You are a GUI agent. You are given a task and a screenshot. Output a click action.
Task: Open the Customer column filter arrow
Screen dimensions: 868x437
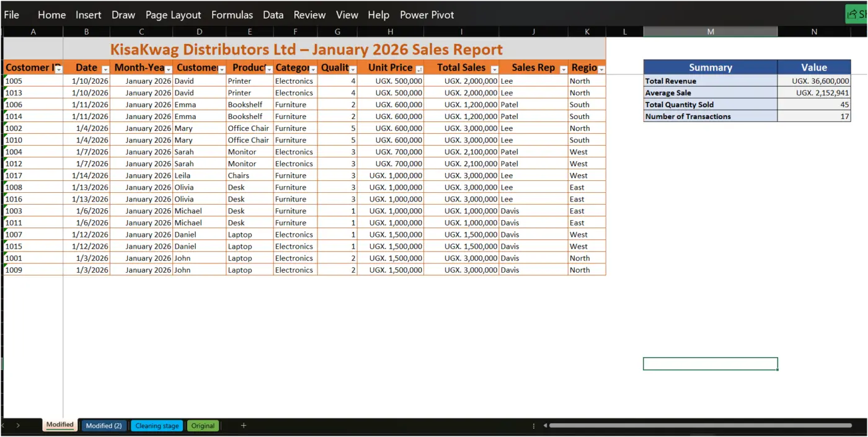pos(221,69)
